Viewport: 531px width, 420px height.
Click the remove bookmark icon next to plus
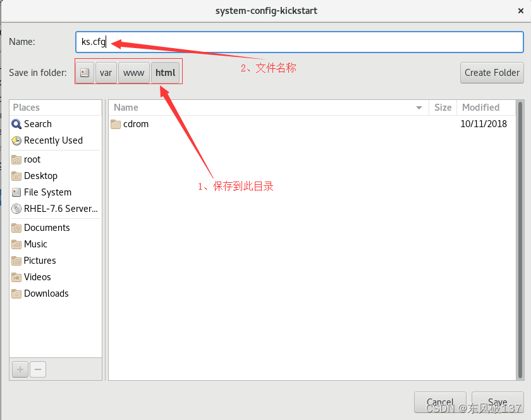37,369
